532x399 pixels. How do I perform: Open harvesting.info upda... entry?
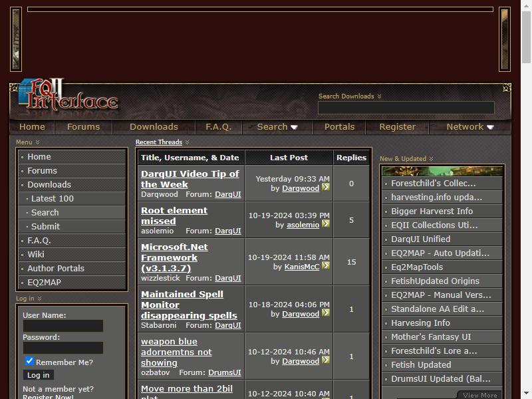point(442,197)
